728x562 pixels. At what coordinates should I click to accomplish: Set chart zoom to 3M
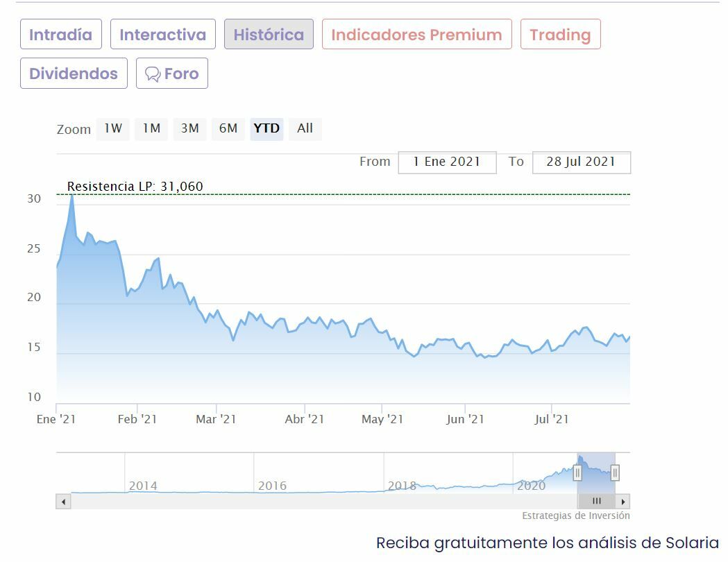tap(190, 128)
